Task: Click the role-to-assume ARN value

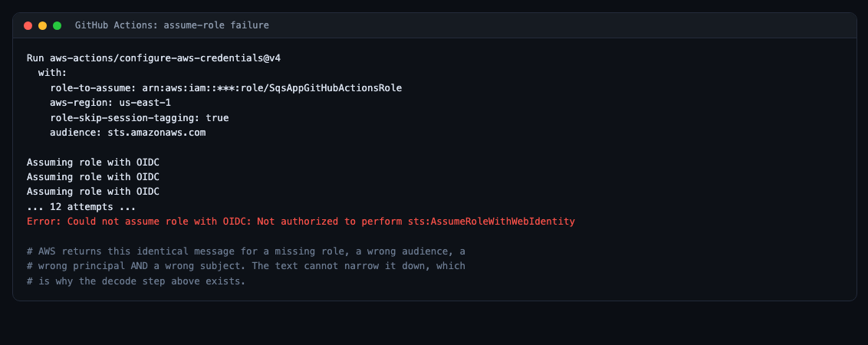Action: coord(271,88)
